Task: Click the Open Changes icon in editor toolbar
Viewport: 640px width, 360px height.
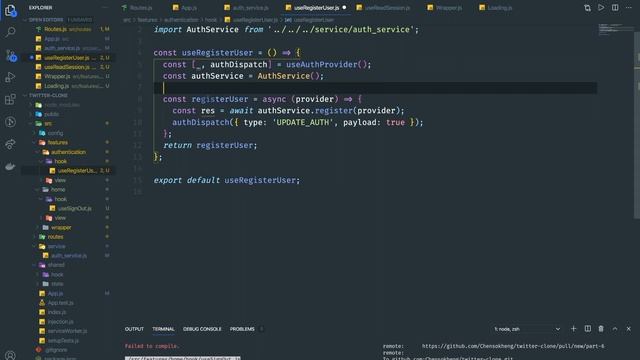Action: pyautogui.click(x=587, y=8)
